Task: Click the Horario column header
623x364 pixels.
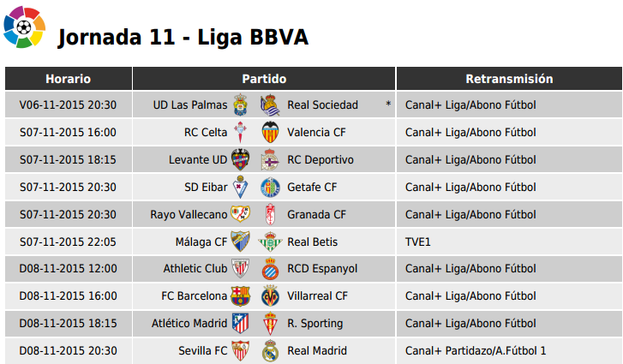Action: tap(69, 79)
